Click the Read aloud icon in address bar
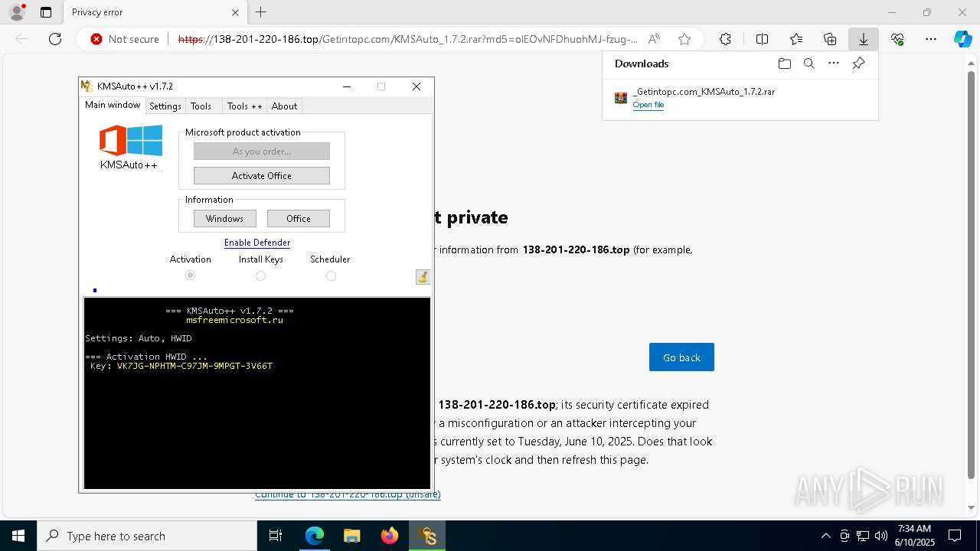This screenshot has width=980, height=551. point(654,39)
